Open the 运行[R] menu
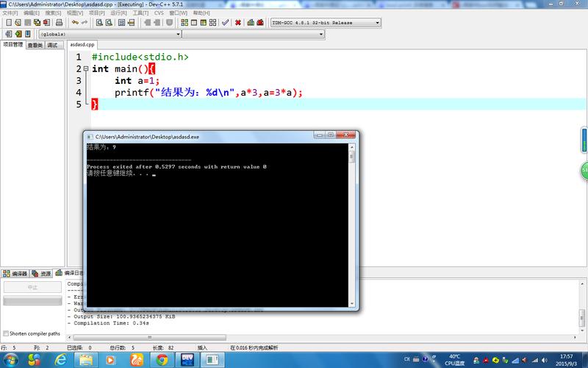 click(x=118, y=13)
